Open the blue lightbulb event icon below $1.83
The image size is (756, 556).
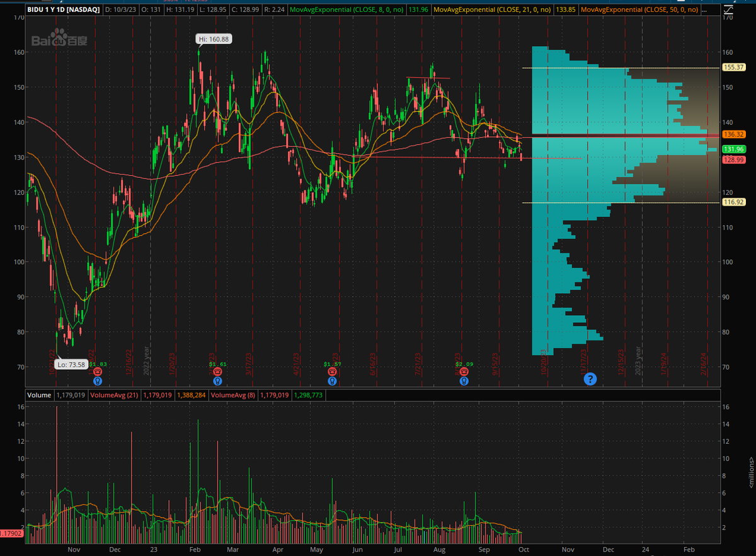(x=97, y=381)
